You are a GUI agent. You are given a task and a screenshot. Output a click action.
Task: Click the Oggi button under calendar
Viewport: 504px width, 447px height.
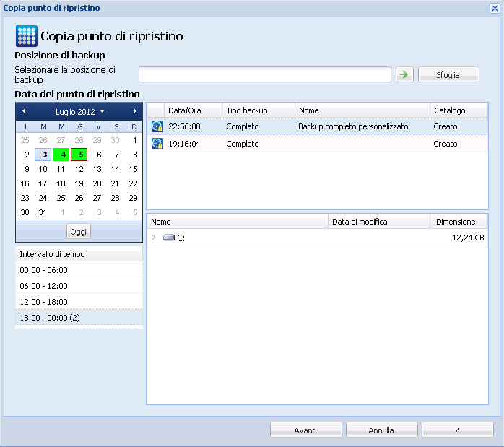tap(79, 232)
